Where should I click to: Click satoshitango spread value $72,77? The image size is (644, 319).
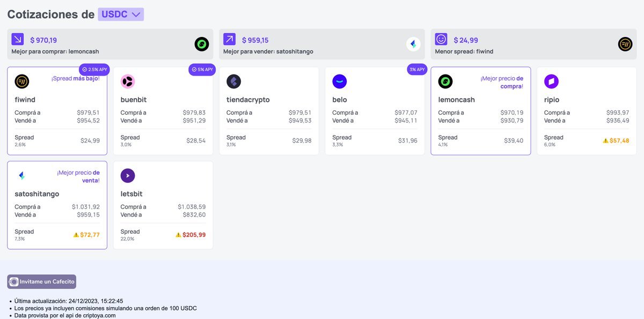point(90,235)
